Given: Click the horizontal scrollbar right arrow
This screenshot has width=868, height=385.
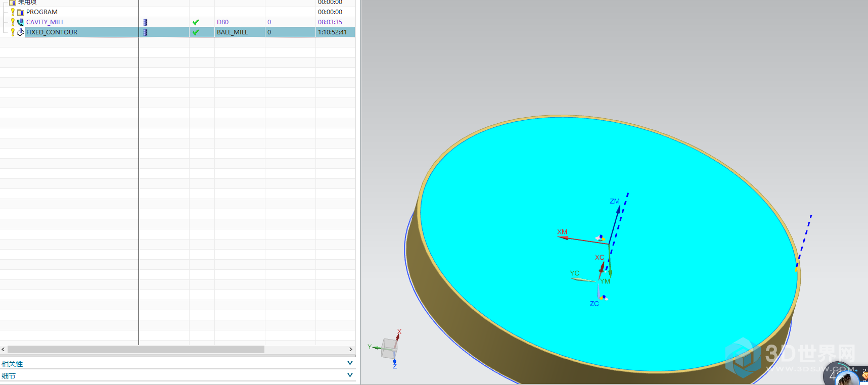Looking at the screenshot, I should click(x=351, y=350).
